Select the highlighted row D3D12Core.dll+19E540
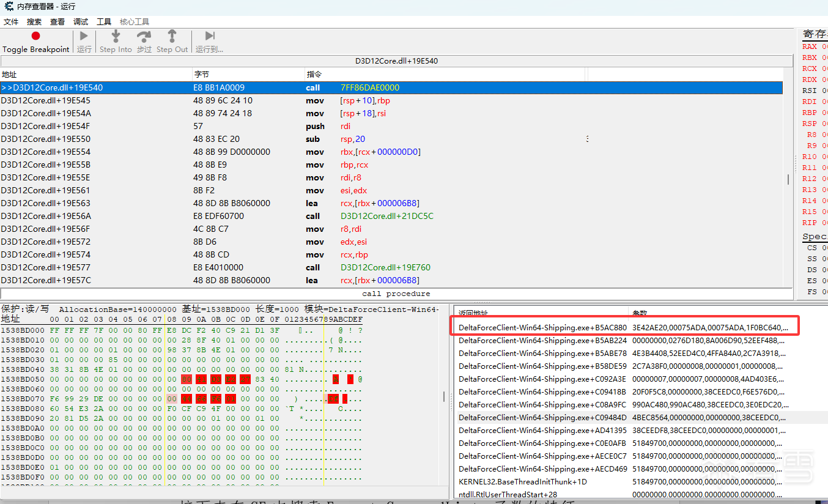The image size is (828, 504). click(x=391, y=87)
